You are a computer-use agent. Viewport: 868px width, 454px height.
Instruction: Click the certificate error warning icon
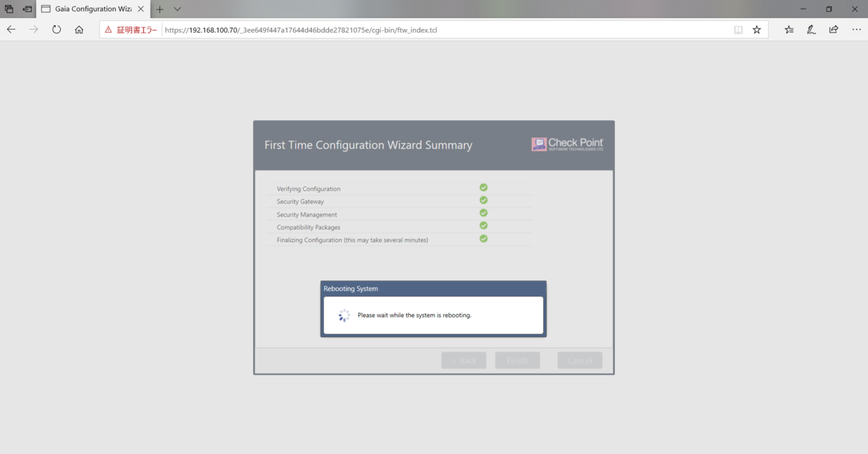[x=109, y=30]
